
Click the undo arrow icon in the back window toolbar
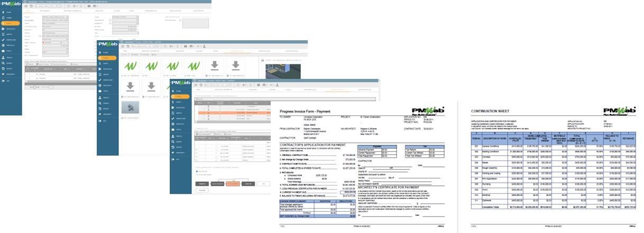pos(30,5)
